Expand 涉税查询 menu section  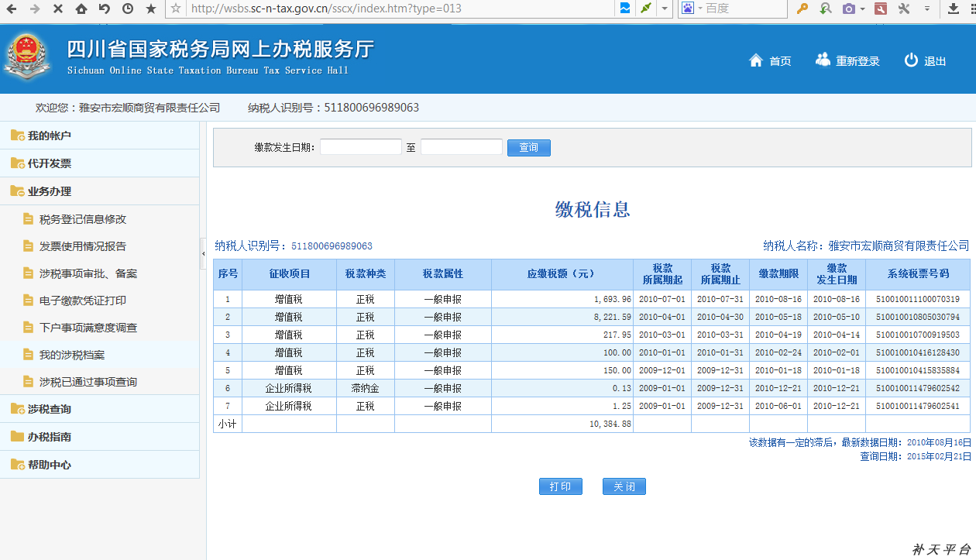99,409
